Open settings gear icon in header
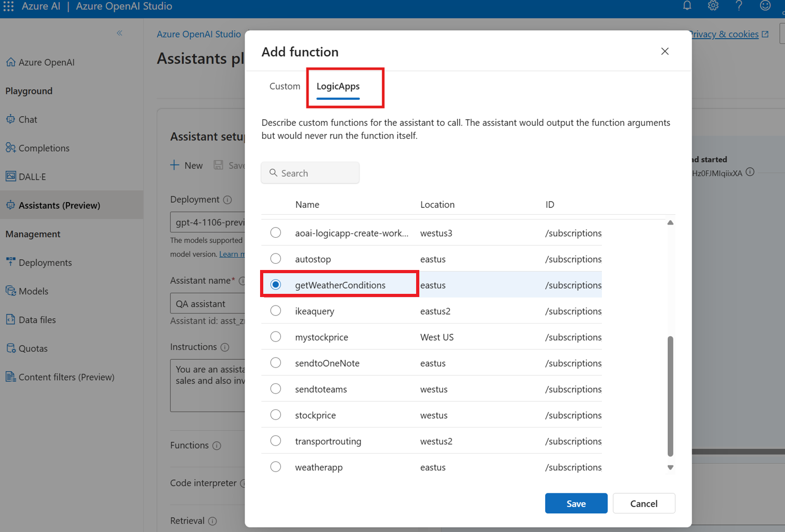This screenshot has width=785, height=532. coord(713,6)
